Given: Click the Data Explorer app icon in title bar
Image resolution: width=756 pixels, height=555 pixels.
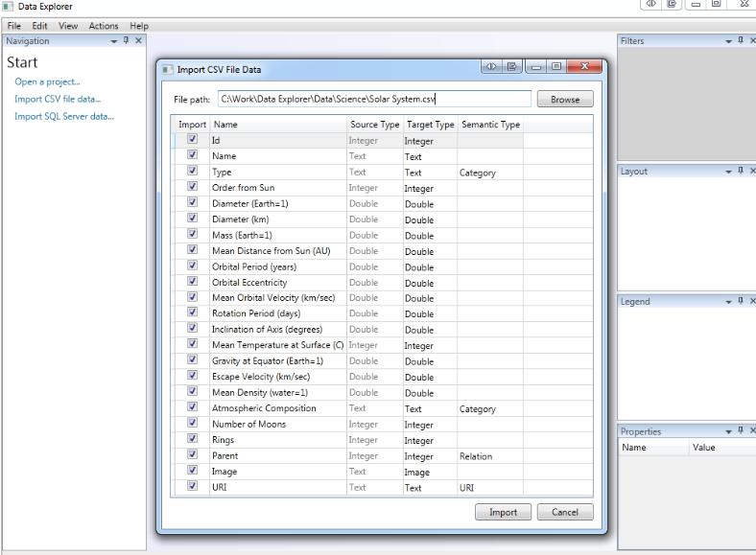Looking at the screenshot, I should 9,7.
